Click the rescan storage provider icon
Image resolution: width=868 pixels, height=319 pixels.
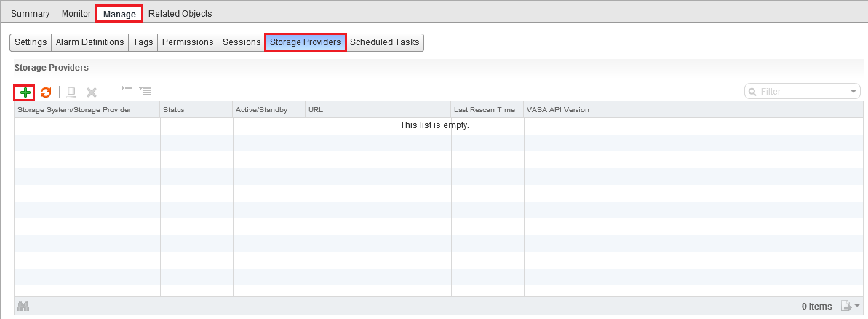pos(71,92)
